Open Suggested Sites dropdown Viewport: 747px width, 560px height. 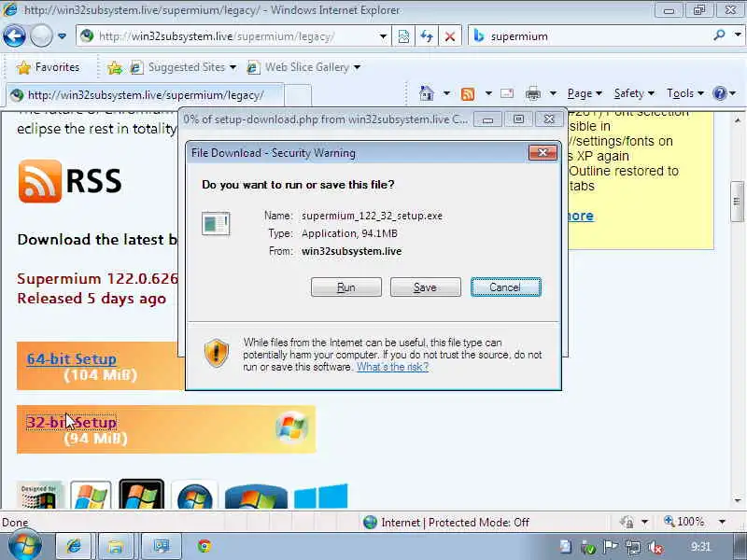tap(183, 67)
